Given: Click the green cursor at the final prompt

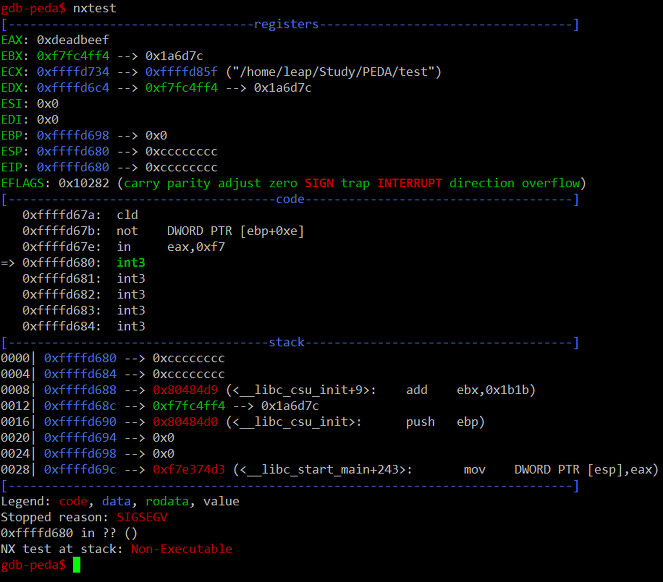Looking at the screenshot, I should coord(77,565).
